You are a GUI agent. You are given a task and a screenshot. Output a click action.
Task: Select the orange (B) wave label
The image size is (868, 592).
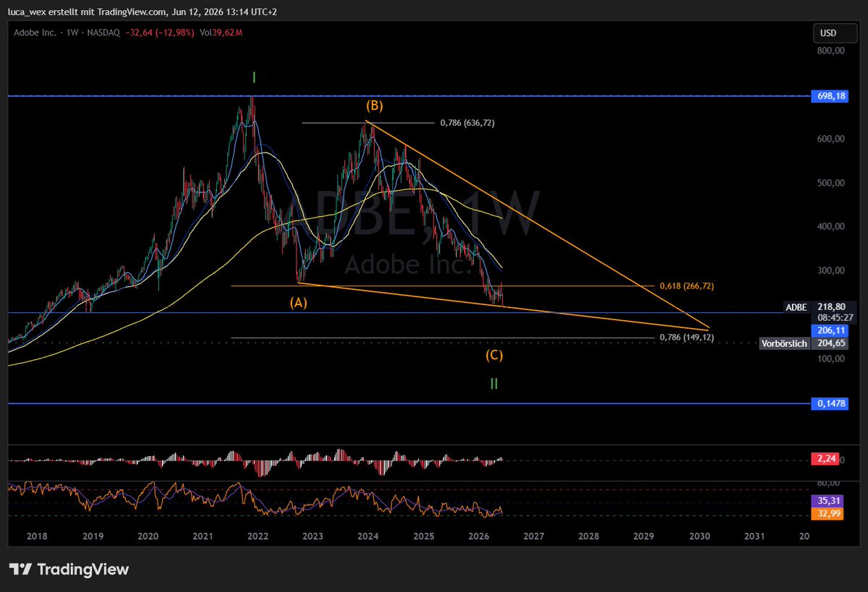coord(374,106)
